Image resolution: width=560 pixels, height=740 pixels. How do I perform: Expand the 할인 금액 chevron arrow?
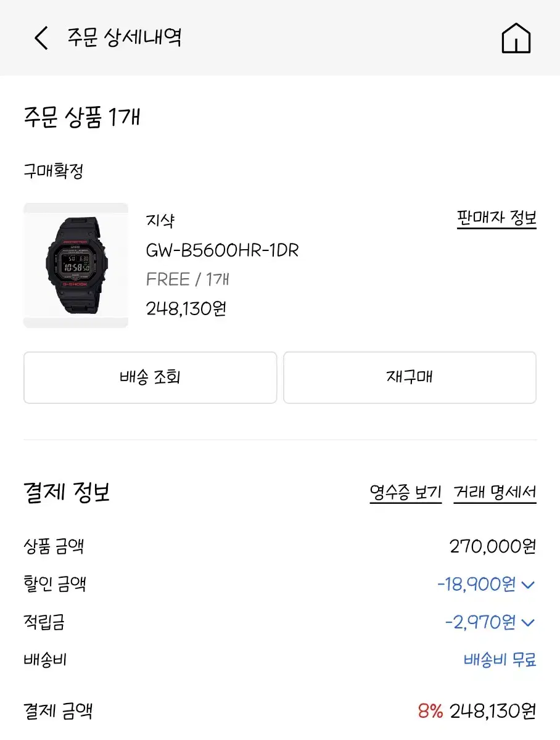[x=528, y=585]
